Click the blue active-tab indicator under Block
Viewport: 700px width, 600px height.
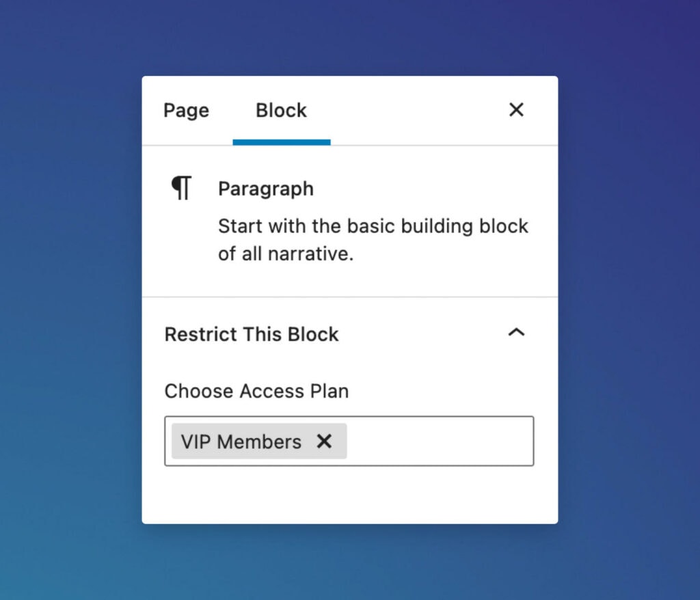tap(281, 141)
